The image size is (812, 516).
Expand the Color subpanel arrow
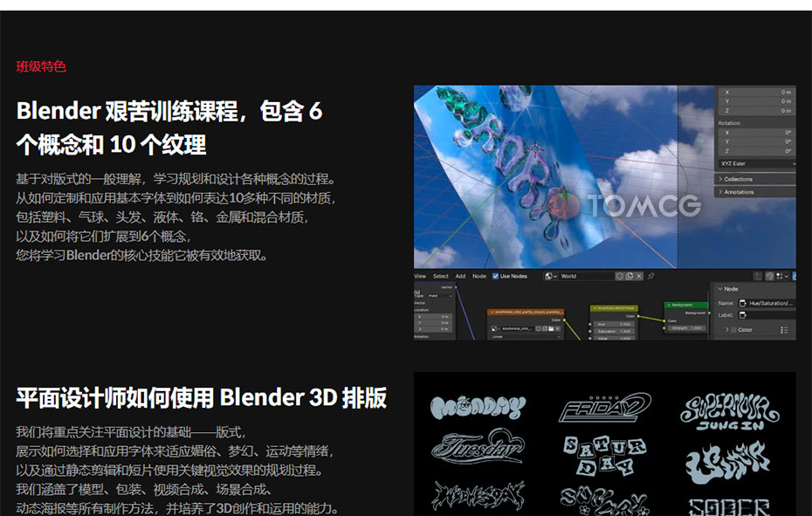[x=726, y=330]
